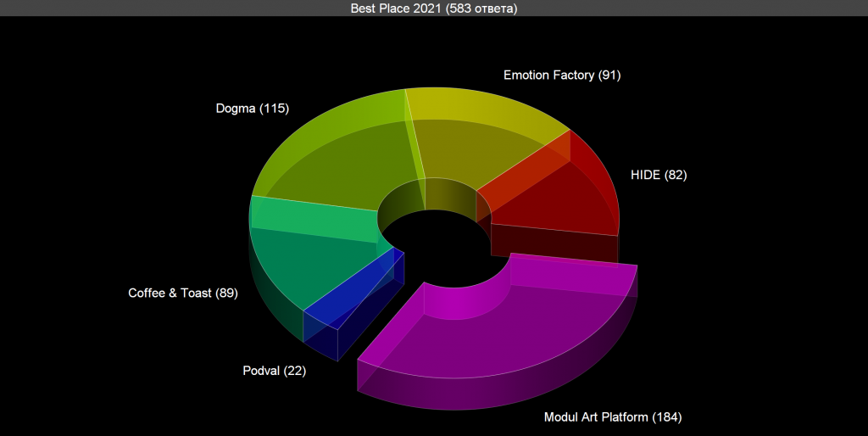Click the 'HIDE (82)' label
The image size is (868, 436).
pos(659,175)
